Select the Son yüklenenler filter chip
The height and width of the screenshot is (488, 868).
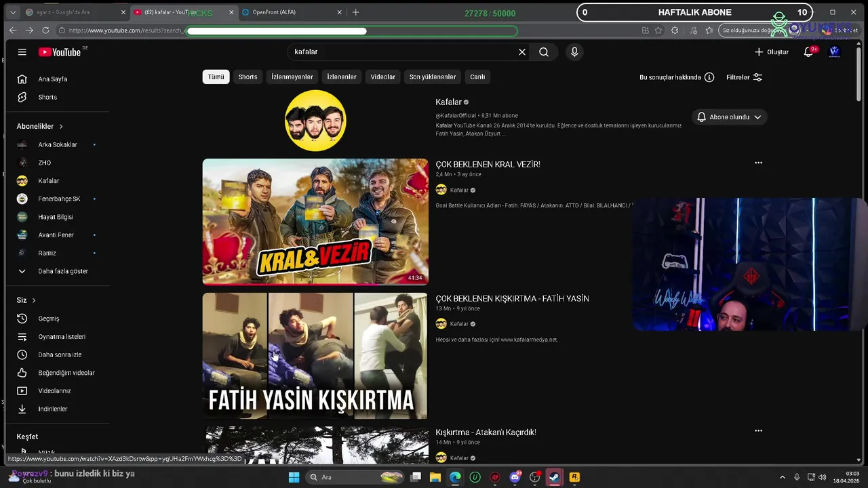click(433, 77)
